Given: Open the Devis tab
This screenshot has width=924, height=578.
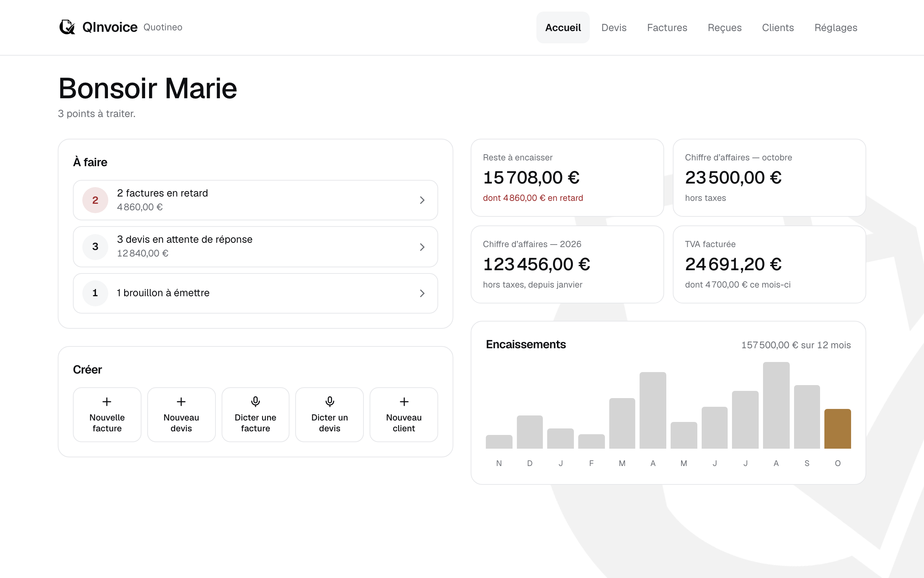Looking at the screenshot, I should coord(614,27).
